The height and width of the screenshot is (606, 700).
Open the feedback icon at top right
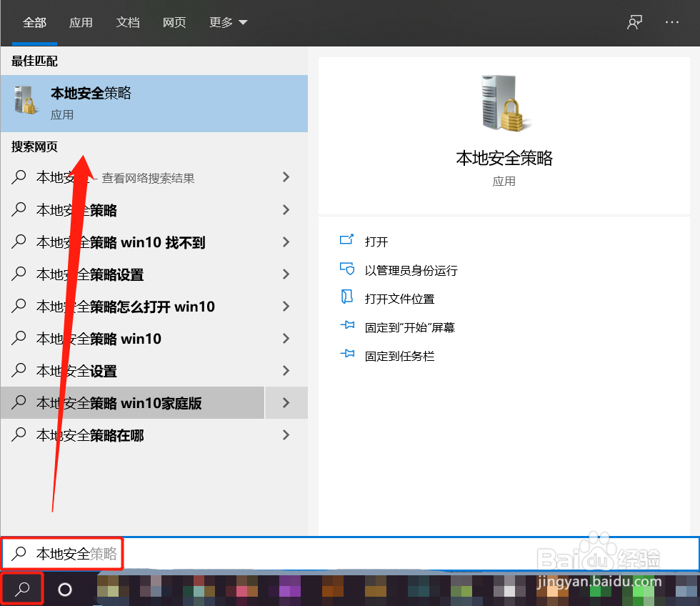(634, 22)
